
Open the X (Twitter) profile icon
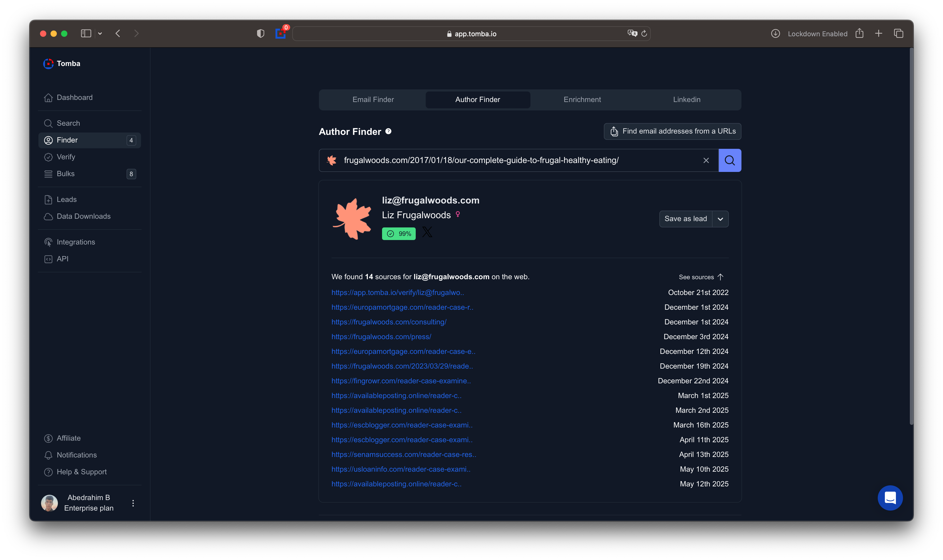point(427,232)
